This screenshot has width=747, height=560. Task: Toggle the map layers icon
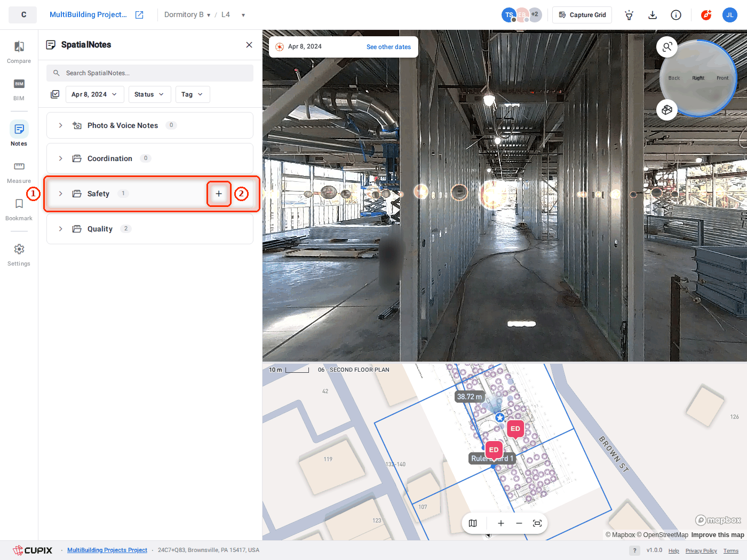click(473, 523)
